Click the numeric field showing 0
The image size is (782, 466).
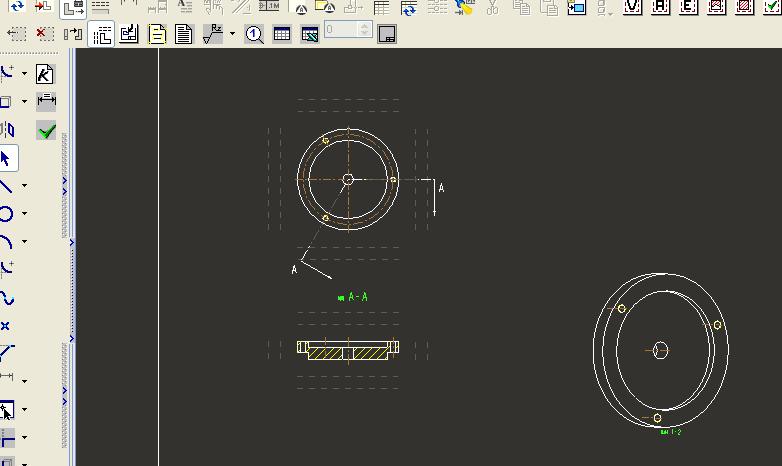pyautogui.click(x=342, y=29)
